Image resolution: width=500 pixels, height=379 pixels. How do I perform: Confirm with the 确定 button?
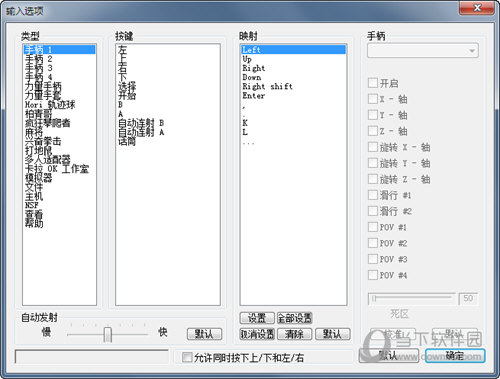tap(455, 356)
